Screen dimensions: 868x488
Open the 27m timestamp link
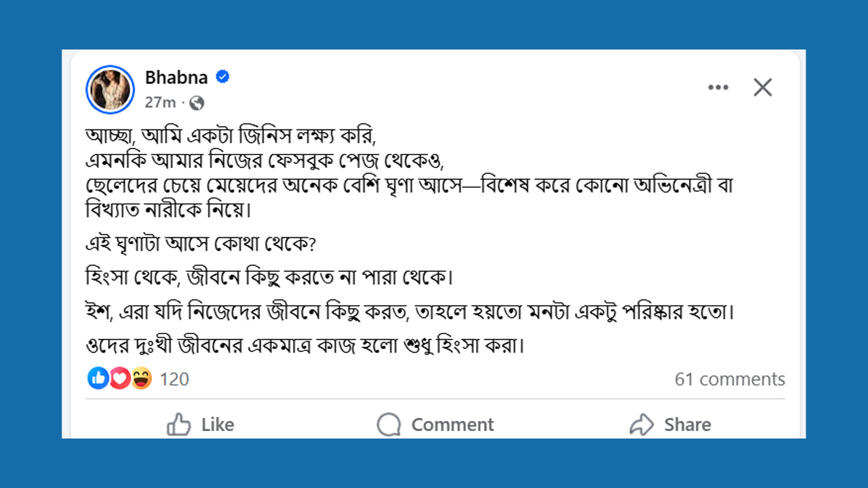[x=160, y=102]
